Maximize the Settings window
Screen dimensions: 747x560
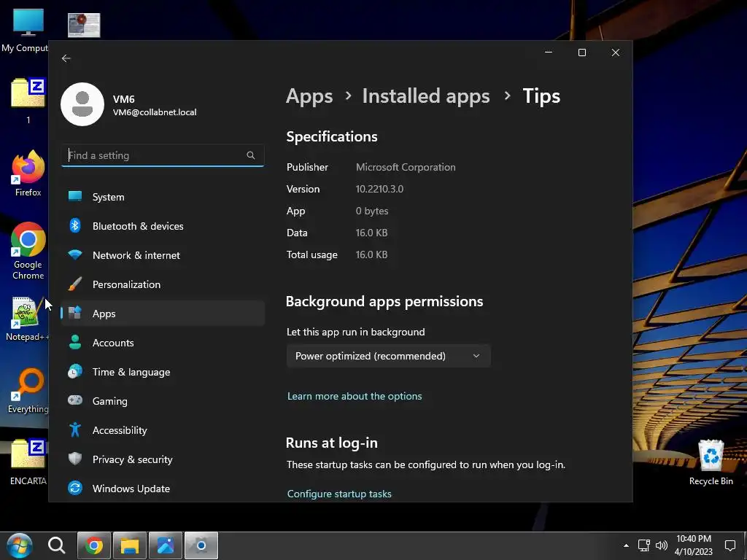(x=582, y=52)
